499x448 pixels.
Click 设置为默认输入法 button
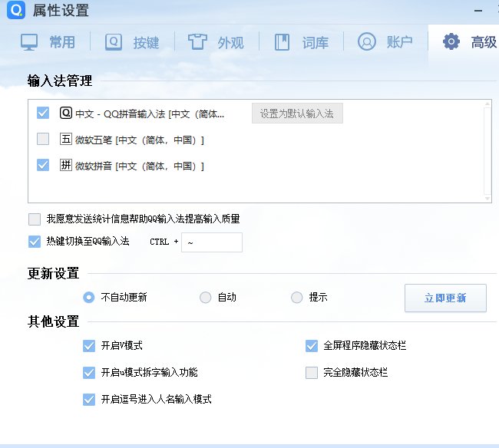[296, 114]
